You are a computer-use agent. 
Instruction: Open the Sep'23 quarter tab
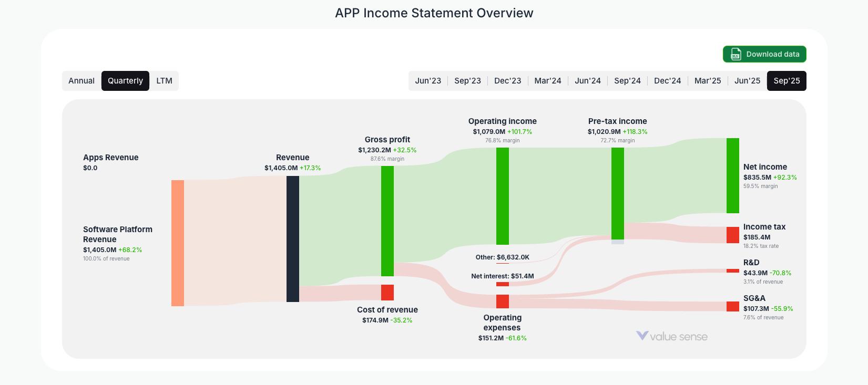[468, 80]
